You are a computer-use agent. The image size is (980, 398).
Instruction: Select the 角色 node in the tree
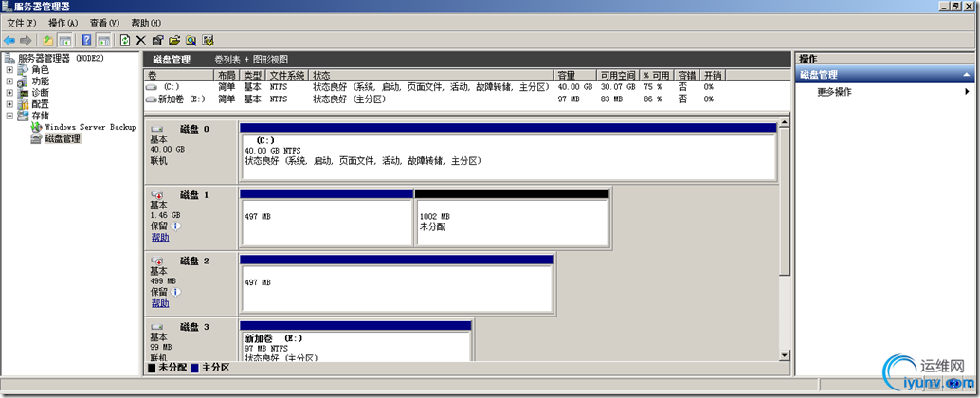[x=40, y=70]
